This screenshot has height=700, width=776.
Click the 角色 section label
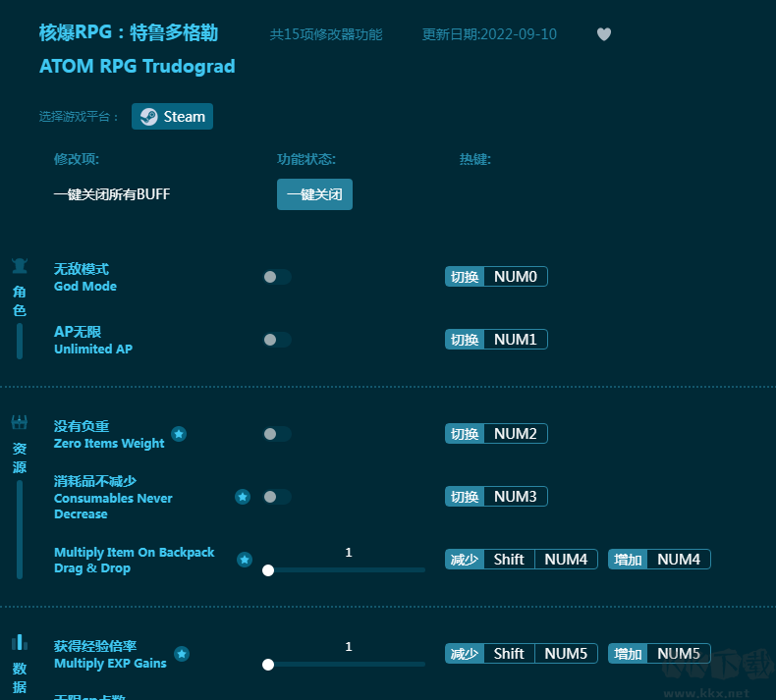(x=20, y=300)
